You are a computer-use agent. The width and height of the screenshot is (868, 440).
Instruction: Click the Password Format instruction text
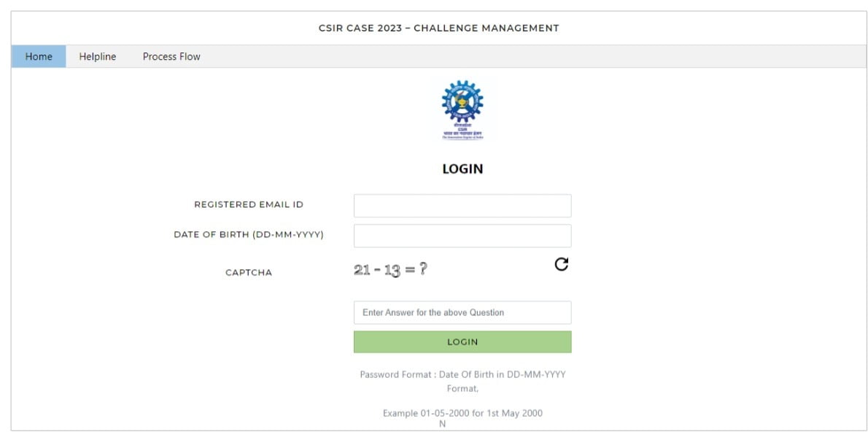[x=462, y=377]
